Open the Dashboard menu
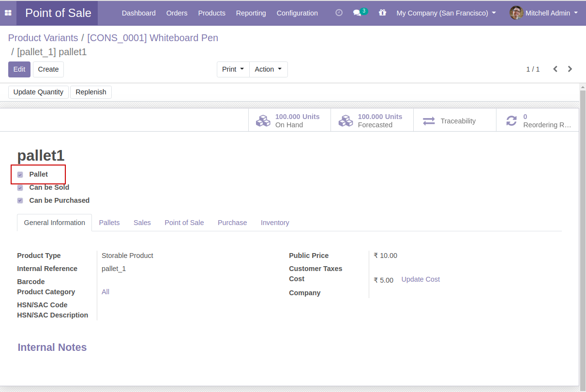The width and height of the screenshot is (586, 392). (x=139, y=13)
